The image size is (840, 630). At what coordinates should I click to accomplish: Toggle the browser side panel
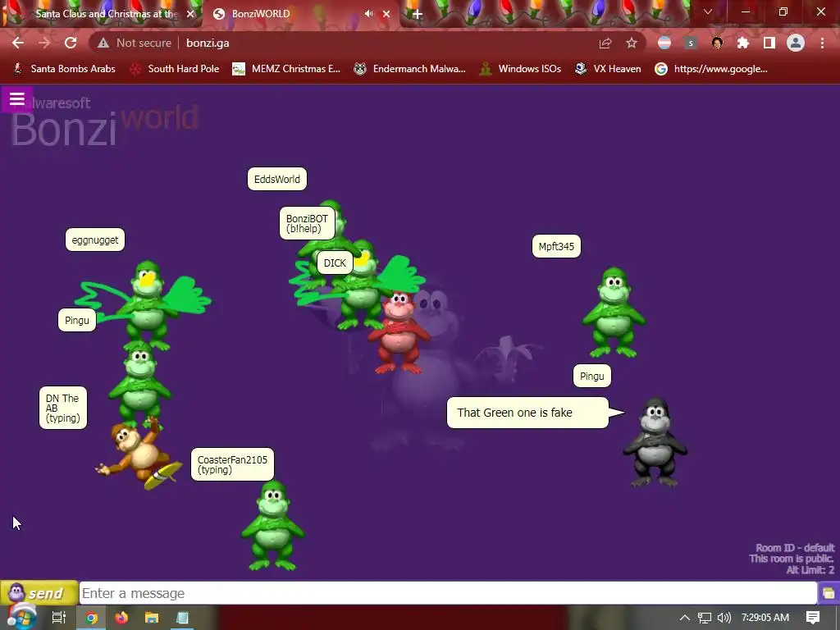click(x=769, y=43)
